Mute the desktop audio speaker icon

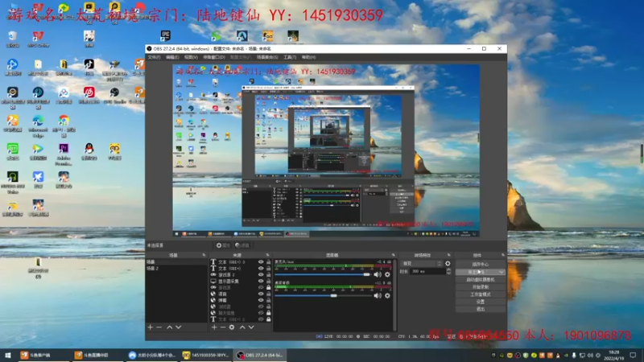[378, 295]
